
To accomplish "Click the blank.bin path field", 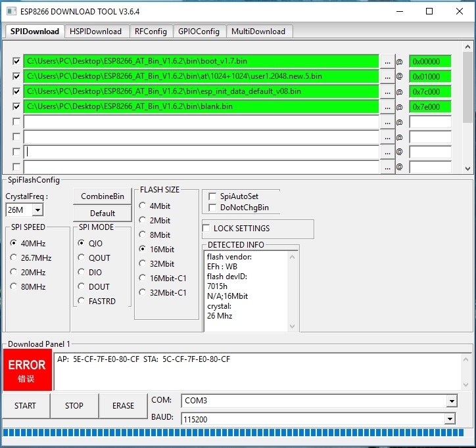I will coord(201,107).
